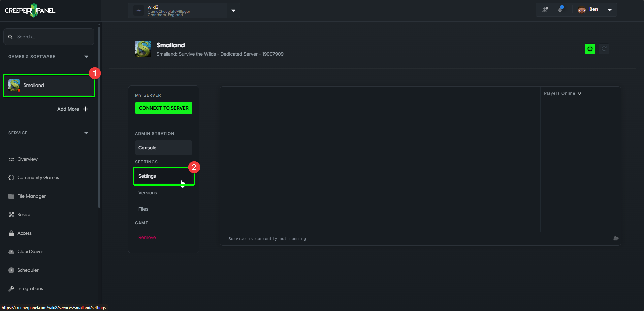
Task: Click the Add More link text
Action: [68, 109]
